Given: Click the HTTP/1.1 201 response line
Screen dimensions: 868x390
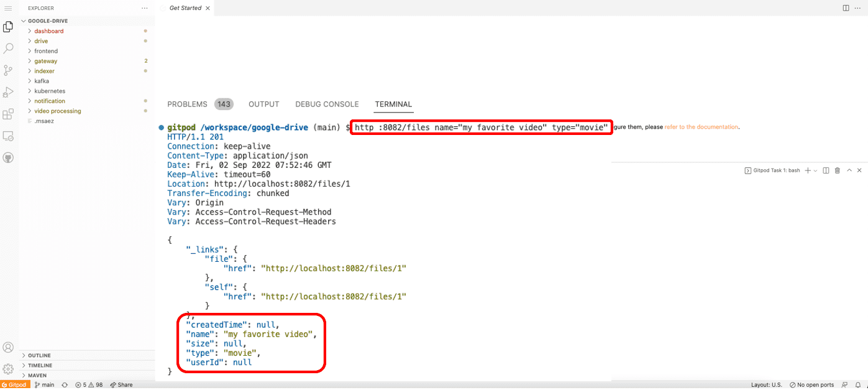Looking at the screenshot, I should (195, 137).
